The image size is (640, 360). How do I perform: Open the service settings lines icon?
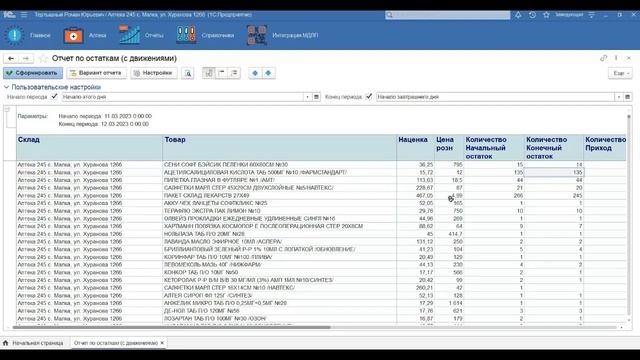[591, 15]
